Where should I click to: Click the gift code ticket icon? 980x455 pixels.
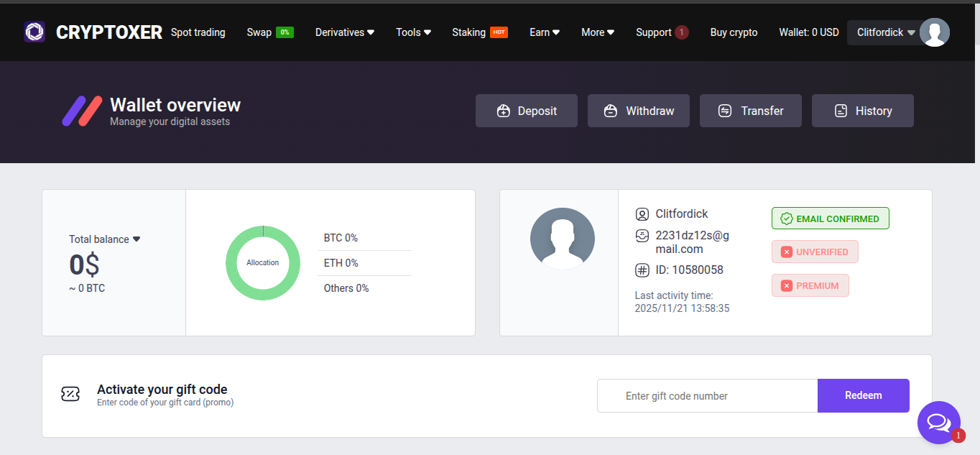70,394
